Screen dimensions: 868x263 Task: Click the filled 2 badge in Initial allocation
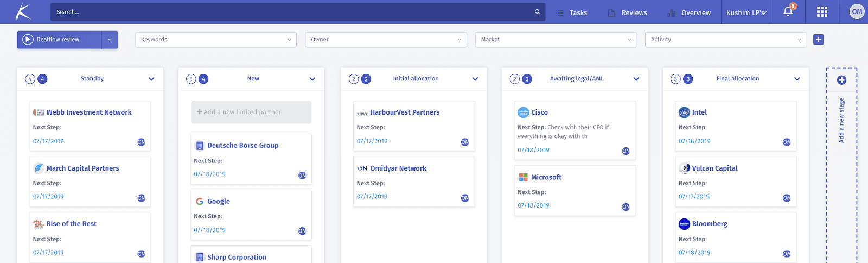366,79
